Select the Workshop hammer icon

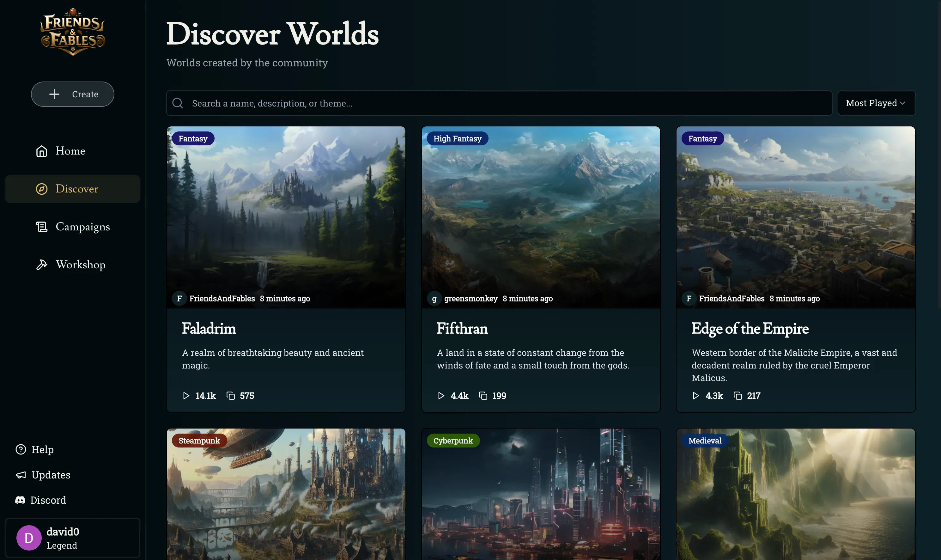coord(41,265)
